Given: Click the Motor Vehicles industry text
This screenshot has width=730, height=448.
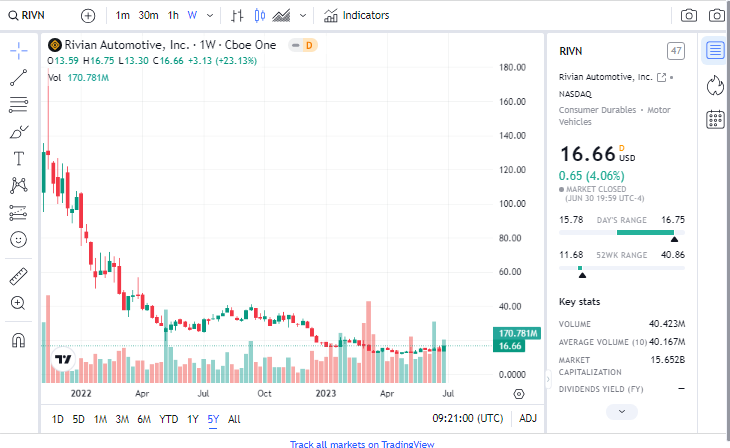Looking at the screenshot, I should (x=615, y=116).
